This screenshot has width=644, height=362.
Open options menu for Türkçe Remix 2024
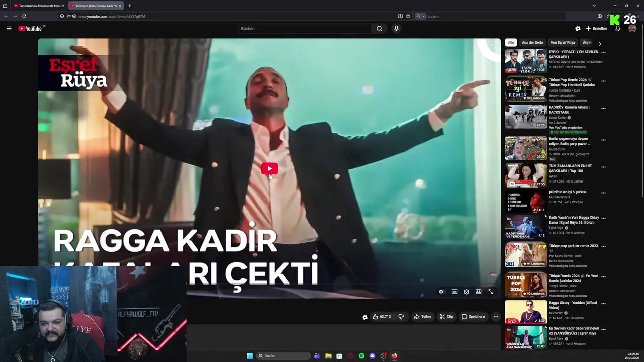603,277
